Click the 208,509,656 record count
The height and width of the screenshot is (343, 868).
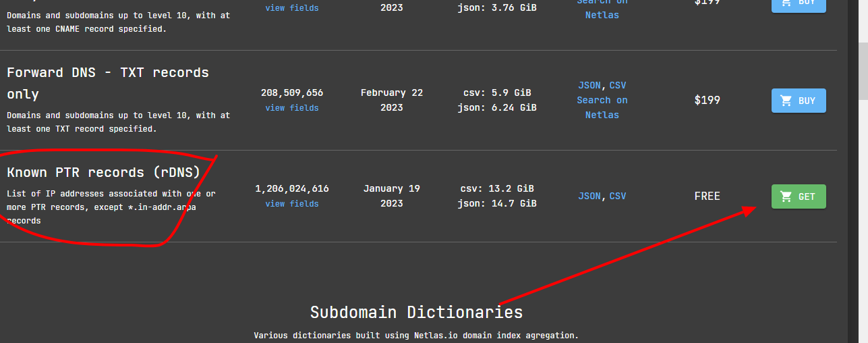click(x=292, y=93)
